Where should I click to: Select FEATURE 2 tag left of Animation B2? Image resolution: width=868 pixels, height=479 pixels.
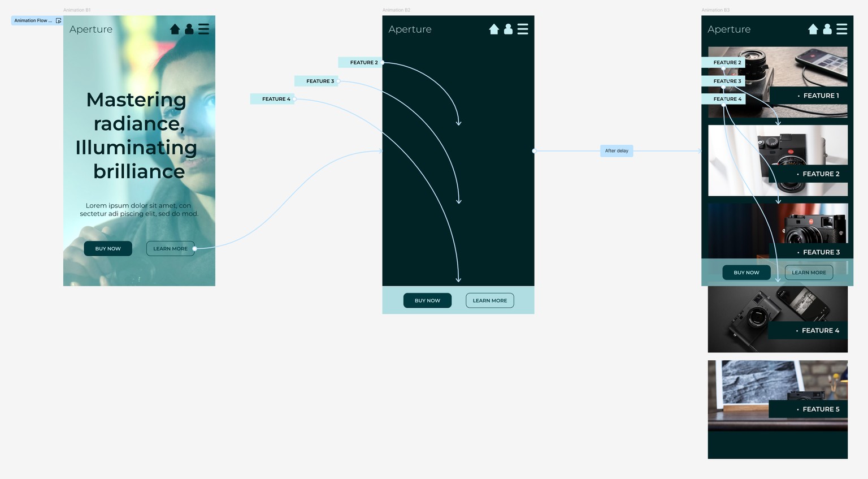click(x=361, y=62)
